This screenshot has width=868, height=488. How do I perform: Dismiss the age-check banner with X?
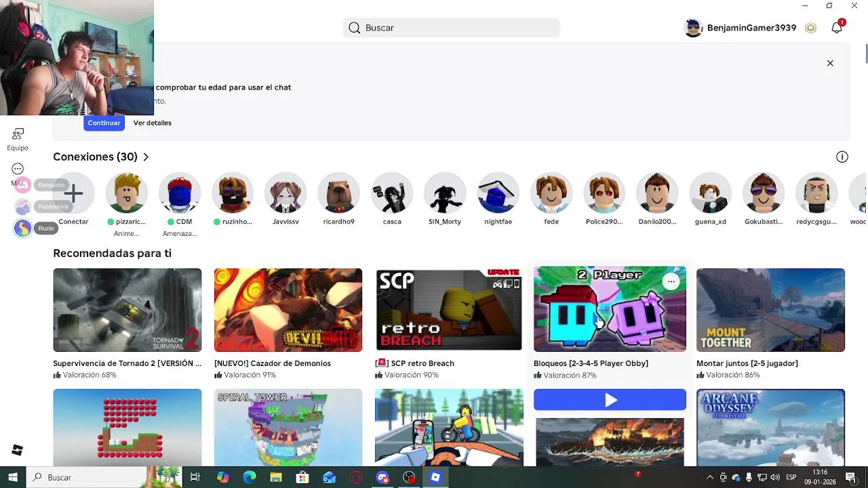point(830,63)
